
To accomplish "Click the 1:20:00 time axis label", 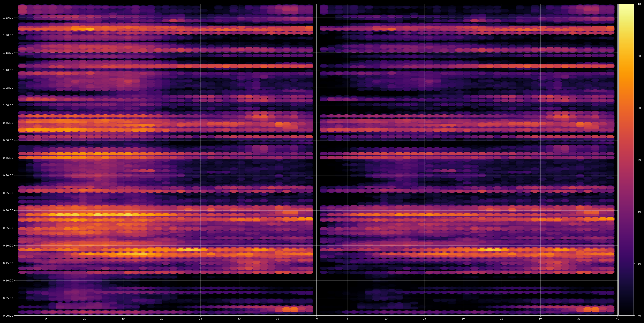I will click(8, 35).
